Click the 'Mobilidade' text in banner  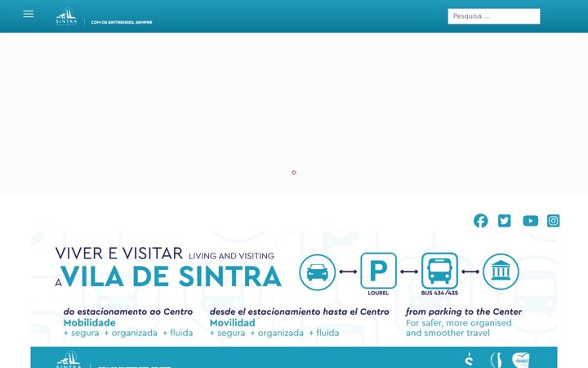[89, 322]
